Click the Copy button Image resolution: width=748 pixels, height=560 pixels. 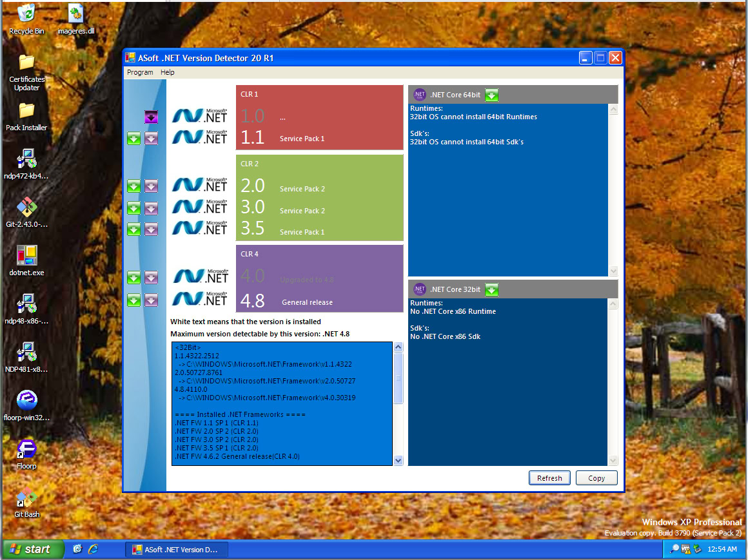coord(596,478)
